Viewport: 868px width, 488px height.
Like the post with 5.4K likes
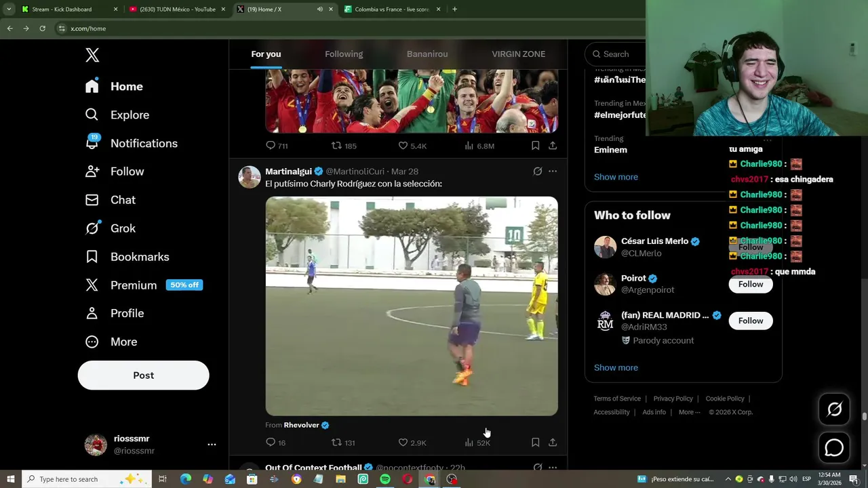click(x=412, y=146)
